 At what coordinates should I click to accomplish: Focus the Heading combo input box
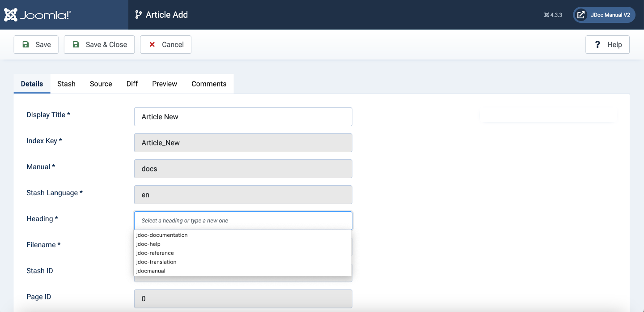[x=243, y=221]
